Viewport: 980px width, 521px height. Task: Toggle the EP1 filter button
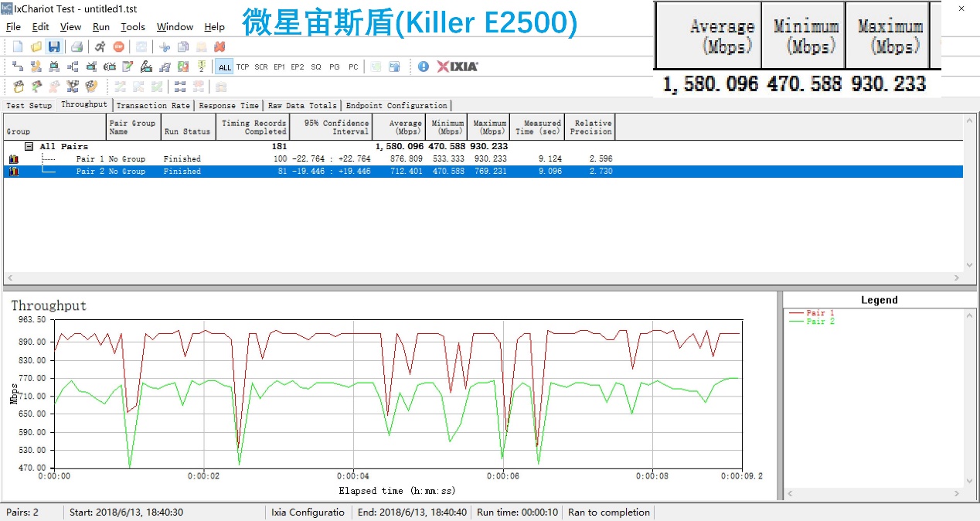[279, 66]
